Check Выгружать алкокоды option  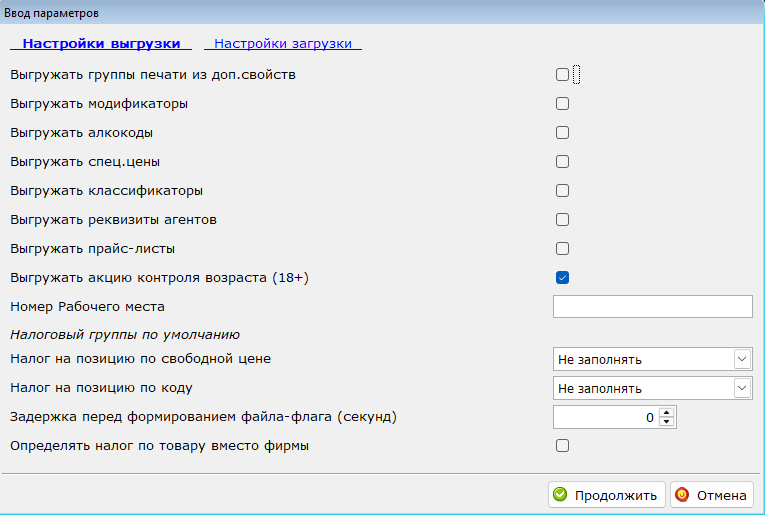[x=562, y=133]
